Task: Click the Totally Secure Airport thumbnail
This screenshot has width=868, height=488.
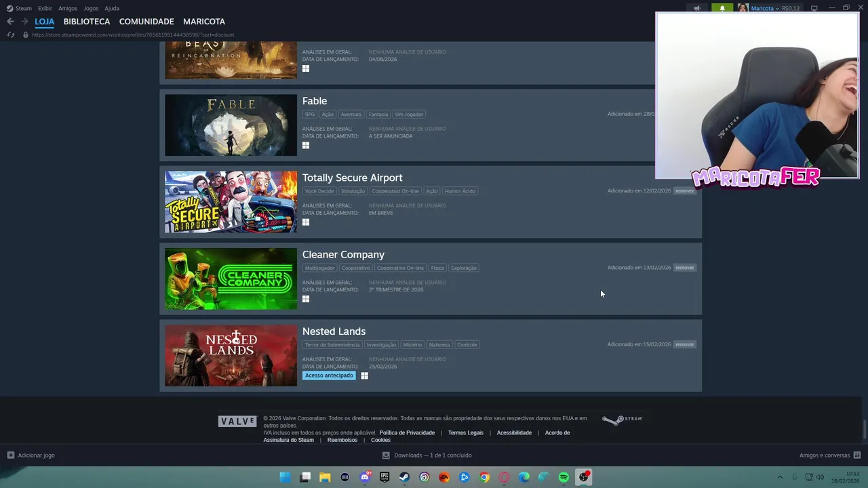Action: click(x=231, y=202)
